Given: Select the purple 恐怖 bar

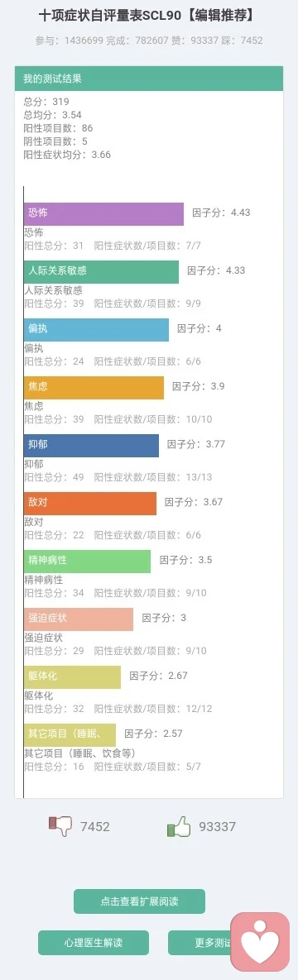Looking at the screenshot, I should 104,213.
